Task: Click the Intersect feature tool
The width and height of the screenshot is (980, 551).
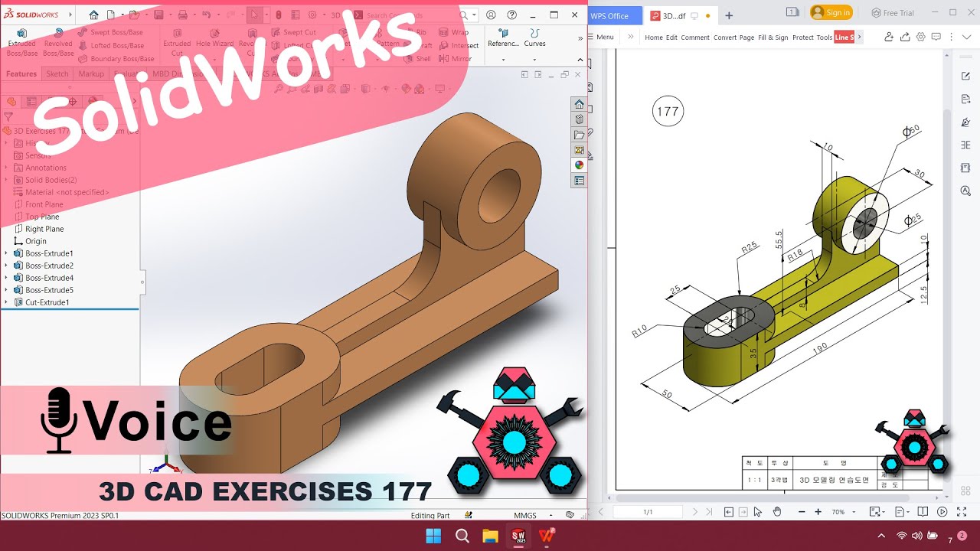Action: pyautogui.click(x=459, y=45)
